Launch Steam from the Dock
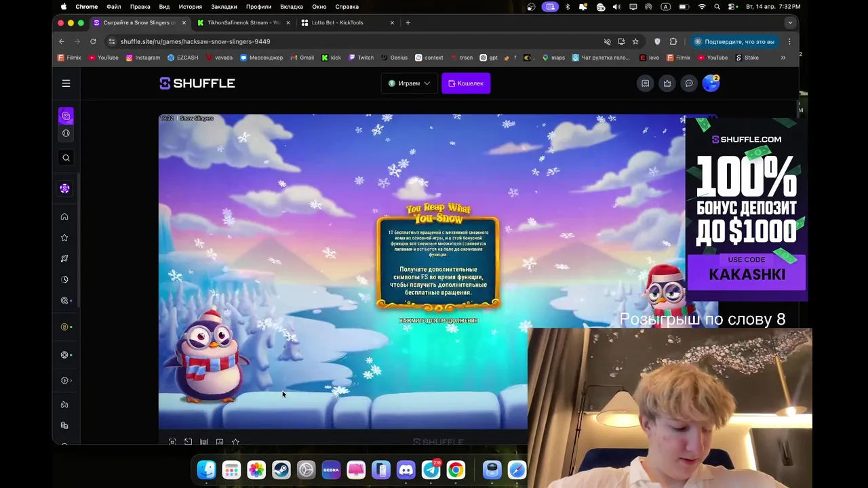The image size is (868, 488). (281, 470)
